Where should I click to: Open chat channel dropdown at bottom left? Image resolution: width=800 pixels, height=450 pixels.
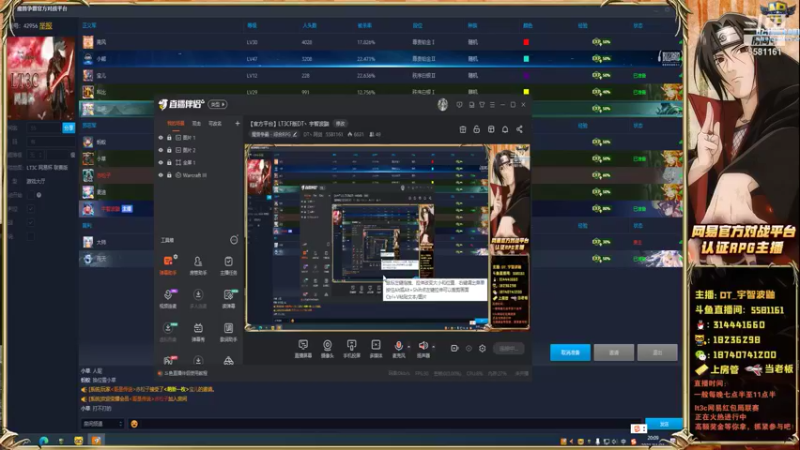103,423
